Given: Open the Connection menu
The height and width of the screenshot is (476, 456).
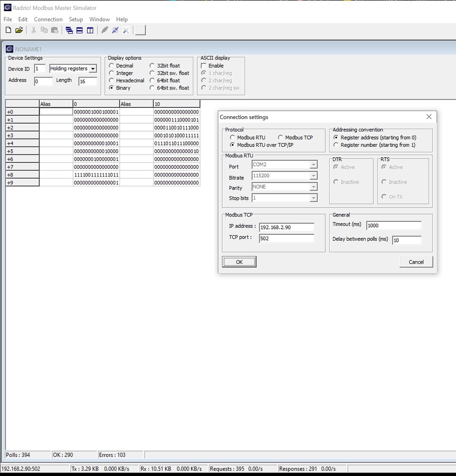Looking at the screenshot, I should 48,19.
